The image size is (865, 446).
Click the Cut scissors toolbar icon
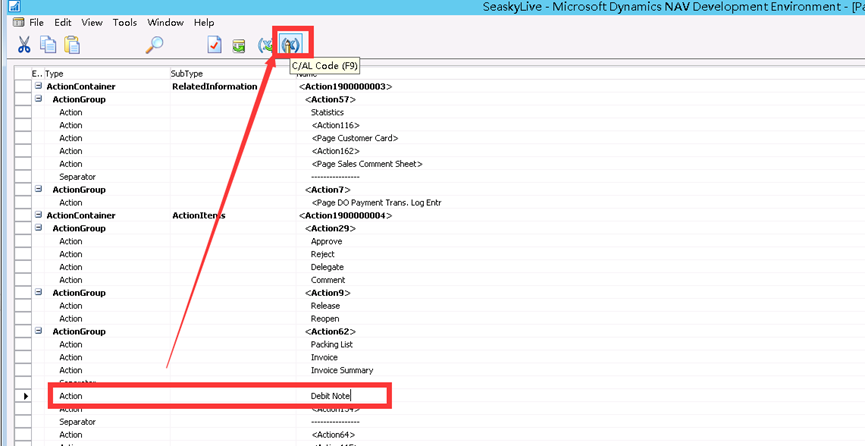tap(24, 45)
